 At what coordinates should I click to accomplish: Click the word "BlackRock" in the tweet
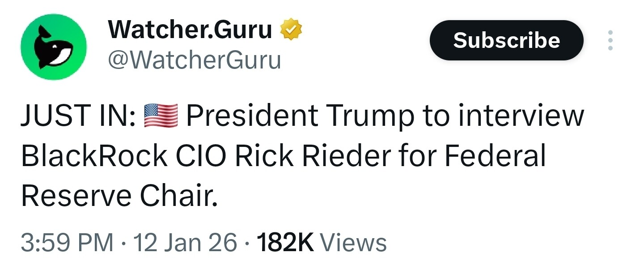click(x=94, y=156)
